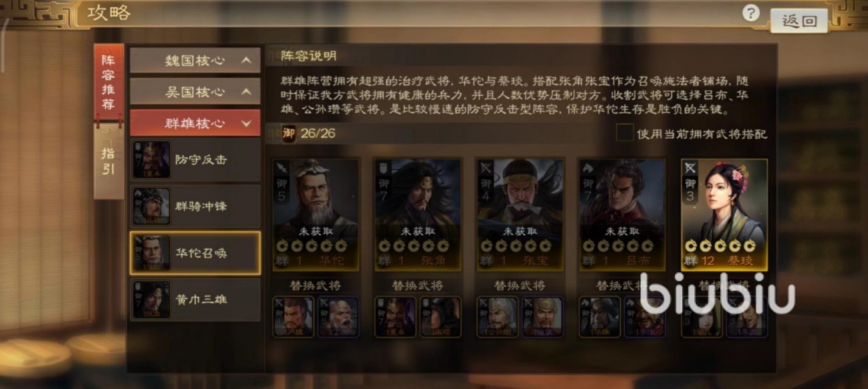Screen dimensions: 868x389
Task: Pick 华雄 replacement general under 吕布
Action: click(599, 316)
